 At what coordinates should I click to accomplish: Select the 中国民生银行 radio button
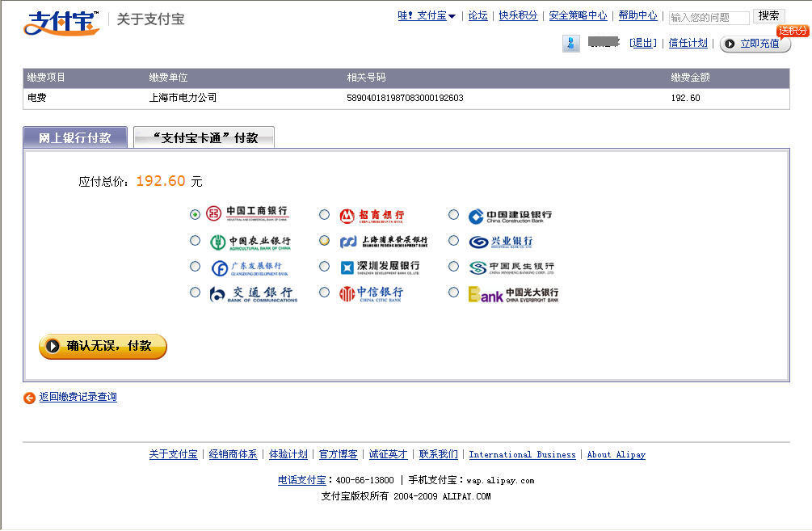[x=453, y=266]
